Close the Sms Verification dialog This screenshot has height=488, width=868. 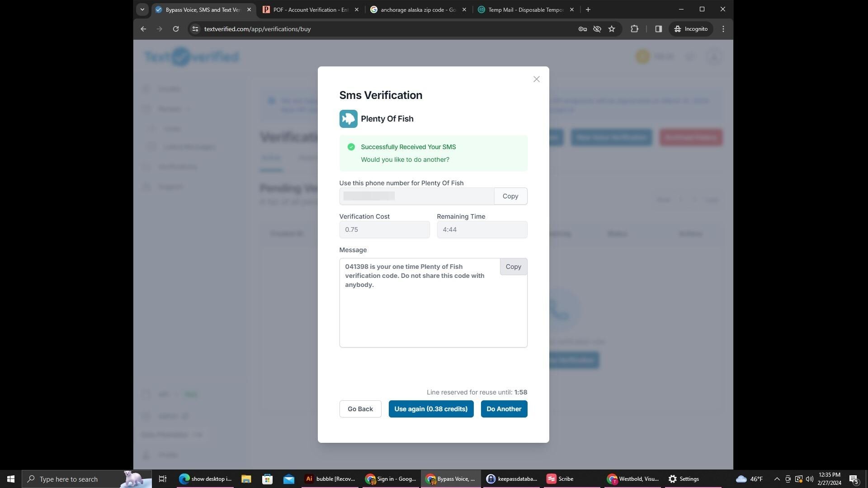[x=536, y=79]
